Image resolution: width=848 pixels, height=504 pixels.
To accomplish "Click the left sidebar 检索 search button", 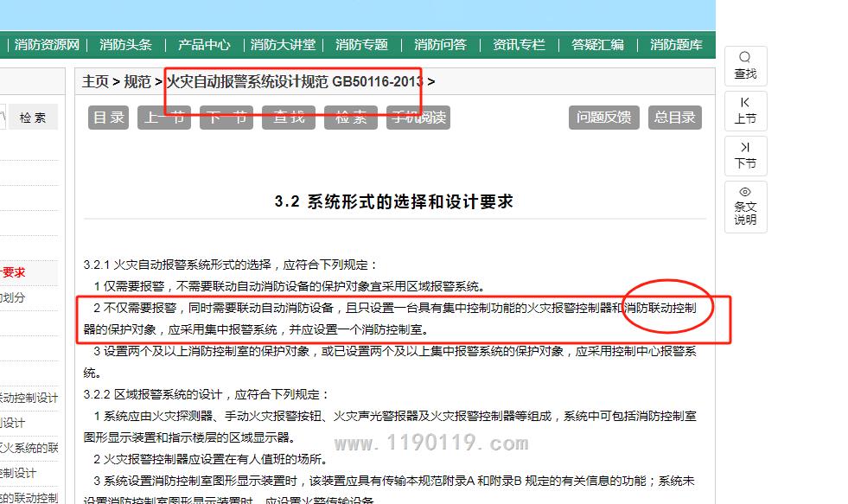I will 33,118.
